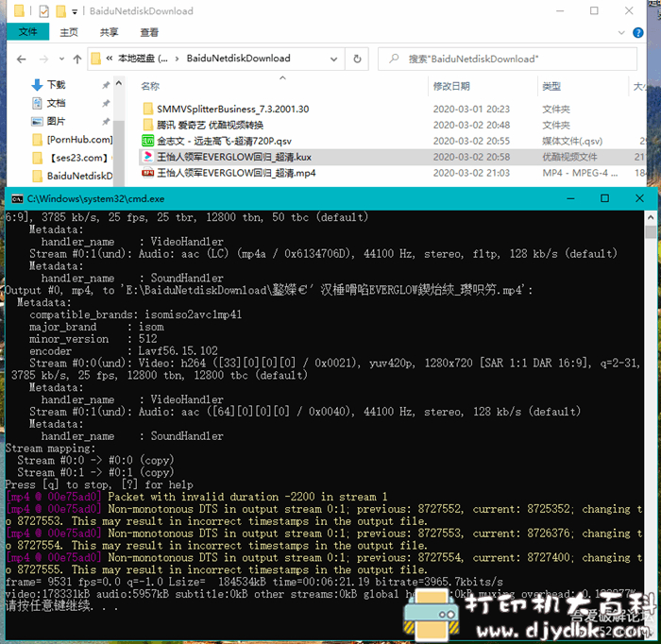Minimize the cmd.exe window
This screenshot has height=644, width=661.
click(570, 198)
